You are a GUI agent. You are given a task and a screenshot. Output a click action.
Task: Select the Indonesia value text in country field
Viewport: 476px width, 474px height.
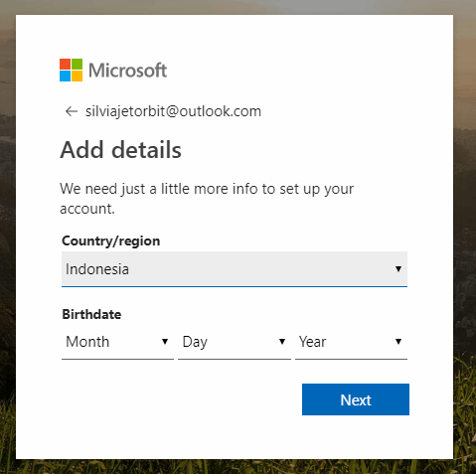(x=97, y=269)
